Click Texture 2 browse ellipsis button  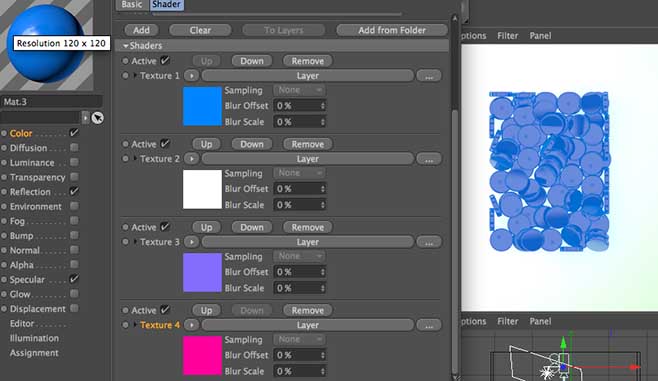coord(428,159)
